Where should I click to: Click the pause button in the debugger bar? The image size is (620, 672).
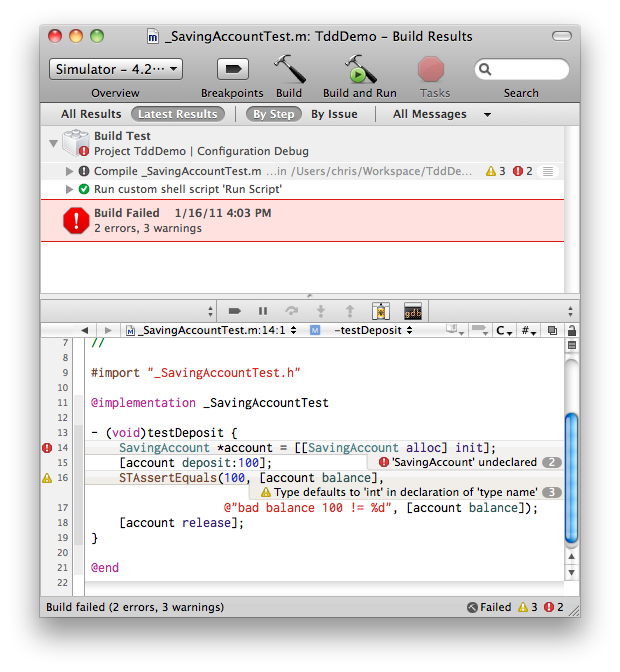263,311
